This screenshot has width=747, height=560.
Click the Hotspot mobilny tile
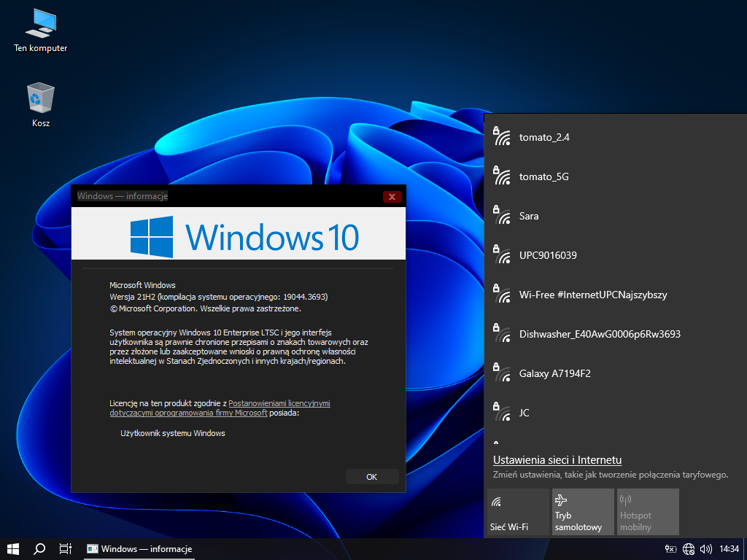coord(647,513)
